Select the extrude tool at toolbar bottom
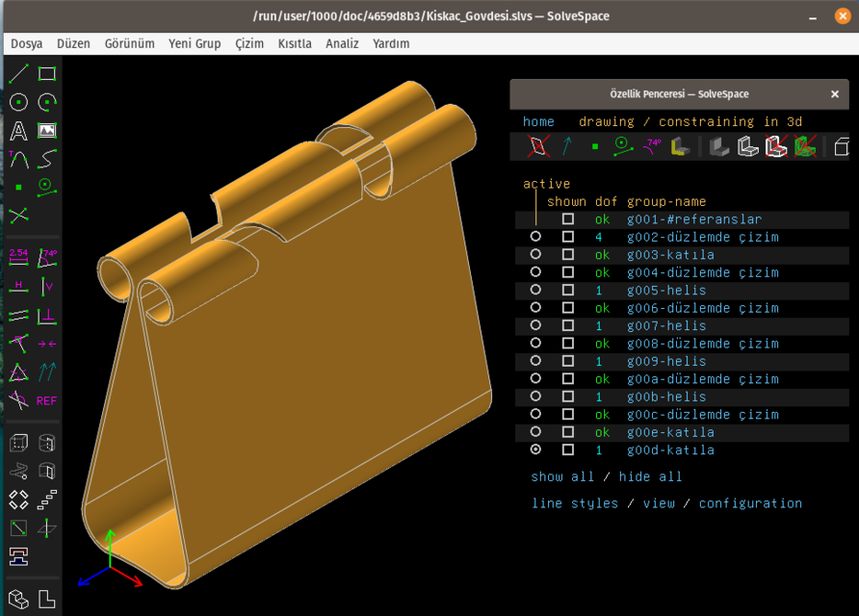This screenshot has height=616, width=859. pos(17,443)
